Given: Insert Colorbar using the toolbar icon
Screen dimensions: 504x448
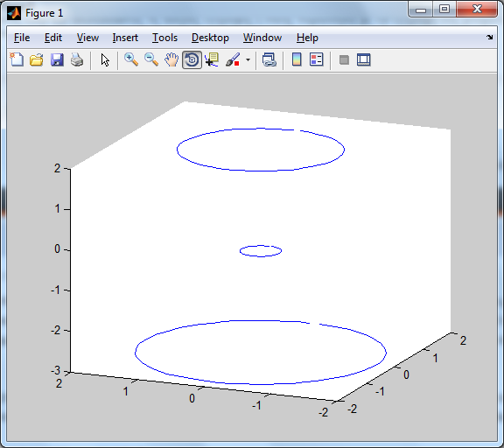Looking at the screenshot, I should click(x=297, y=59).
